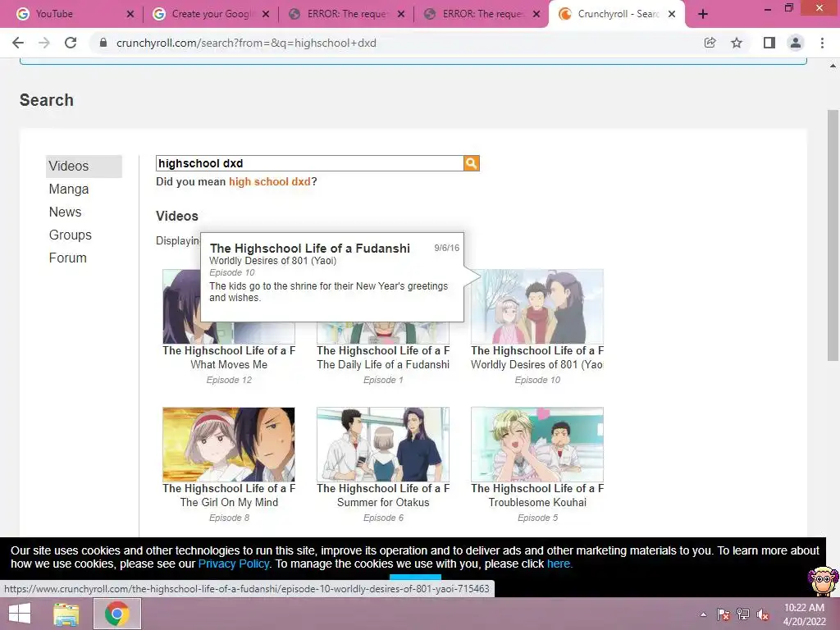Click the 'Episode 5' label

pyautogui.click(x=538, y=518)
